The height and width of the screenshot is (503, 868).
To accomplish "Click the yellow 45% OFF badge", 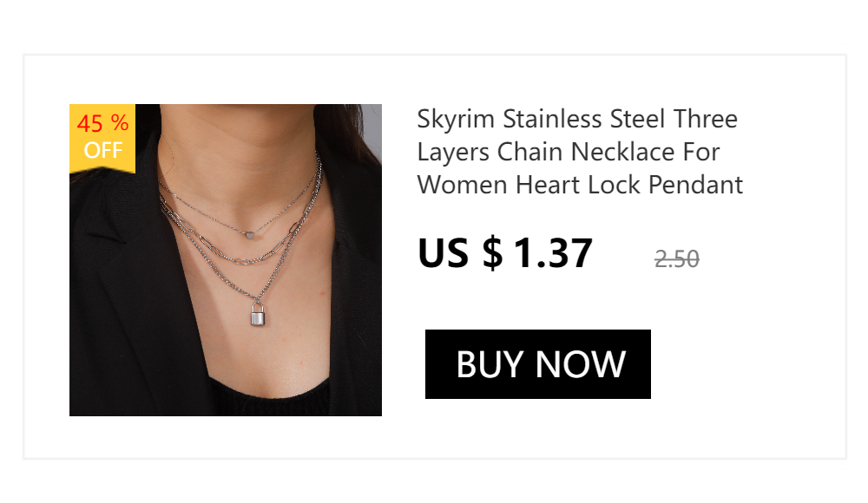I will click(102, 139).
